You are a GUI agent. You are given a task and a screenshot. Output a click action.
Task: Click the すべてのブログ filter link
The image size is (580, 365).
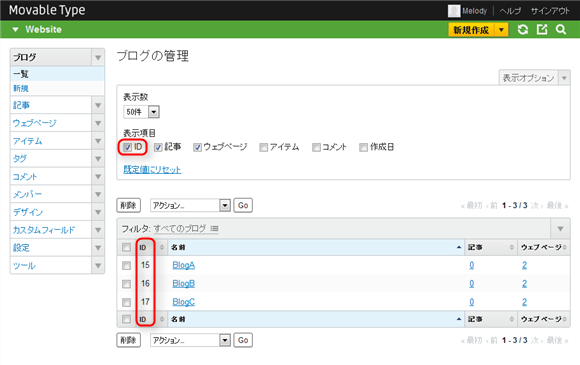[x=180, y=229]
